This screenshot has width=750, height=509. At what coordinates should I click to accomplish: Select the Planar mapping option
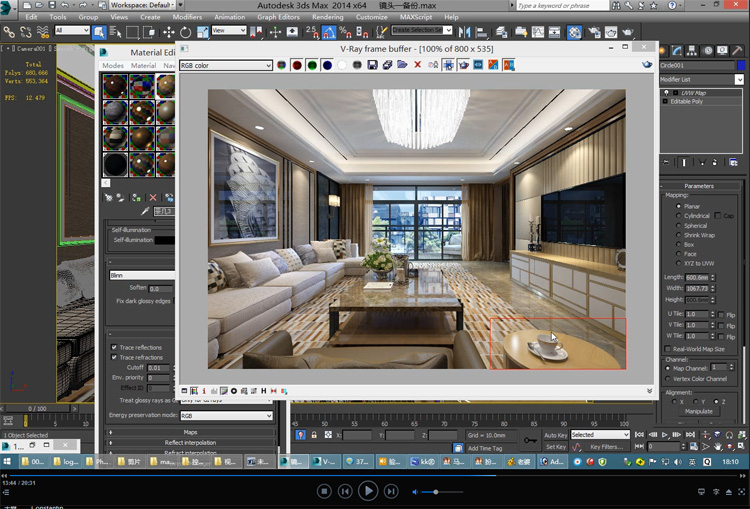pos(678,206)
